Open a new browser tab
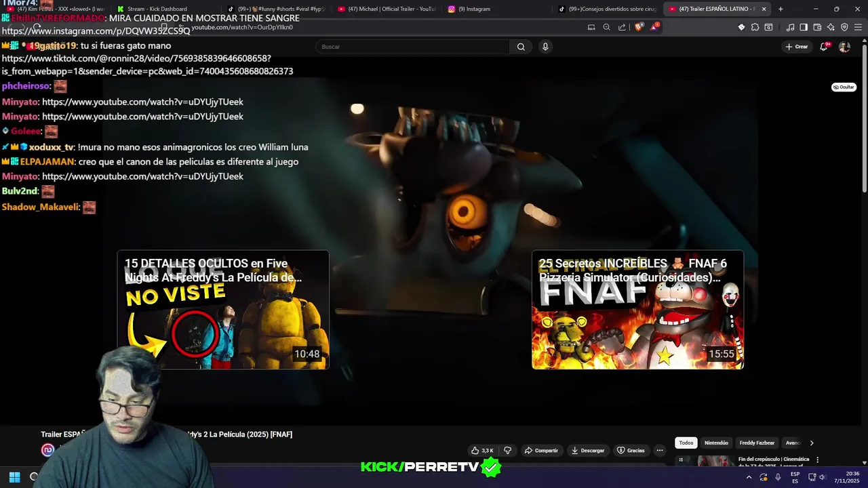This screenshot has width=868, height=488. click(781, 9)
